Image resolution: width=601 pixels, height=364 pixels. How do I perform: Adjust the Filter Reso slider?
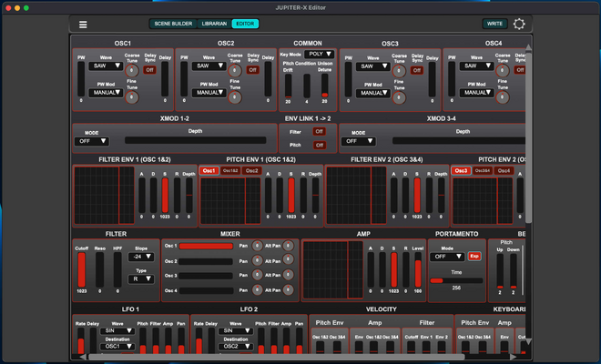(x=99, y=269)
